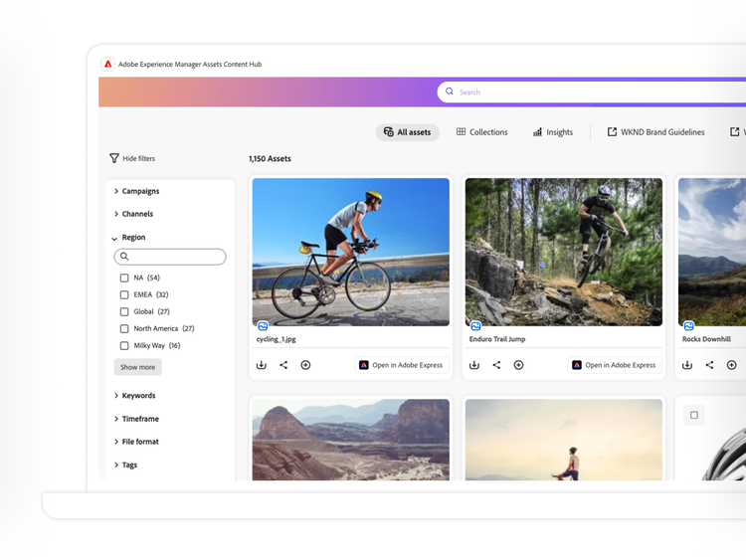The image size is (746, 560).
Task: Add Enduro Trail Jump to a collection
Action: coord(519,365)
